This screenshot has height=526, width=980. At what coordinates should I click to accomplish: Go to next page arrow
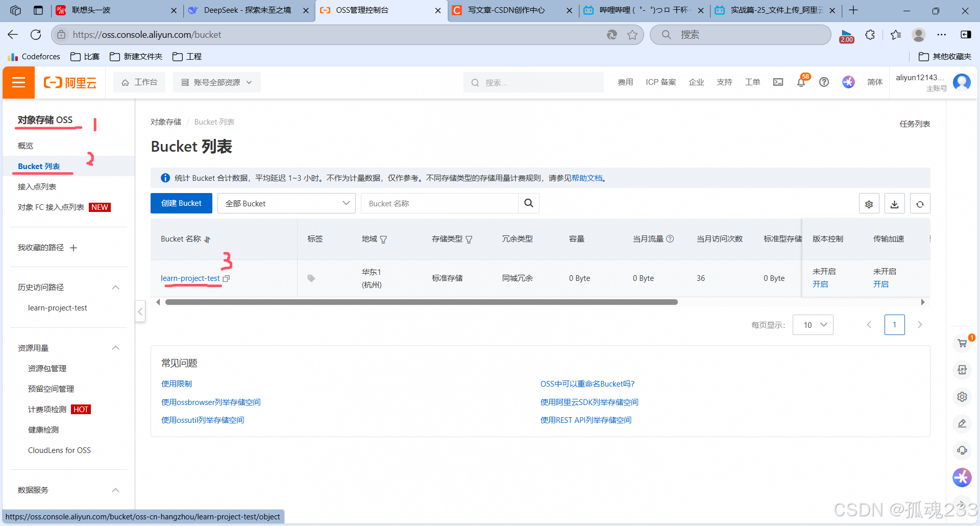click(x=920, y=325)
